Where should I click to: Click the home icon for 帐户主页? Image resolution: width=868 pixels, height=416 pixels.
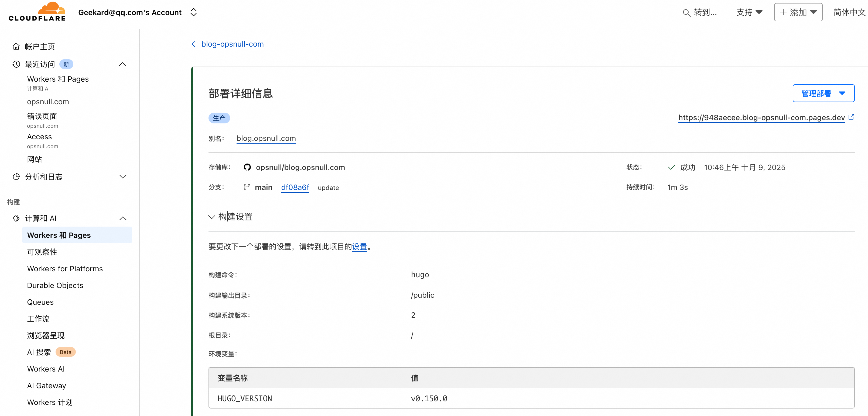click(x=16, y=46)
